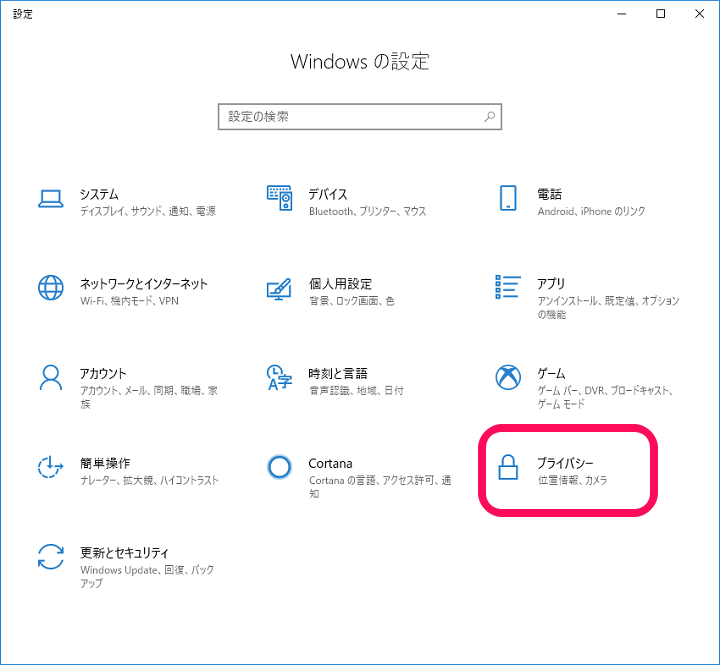Image resolution: width=720 pixels, height=665 pixels.
Task: Maximize the 設定 window
Action: coord(660,14)
